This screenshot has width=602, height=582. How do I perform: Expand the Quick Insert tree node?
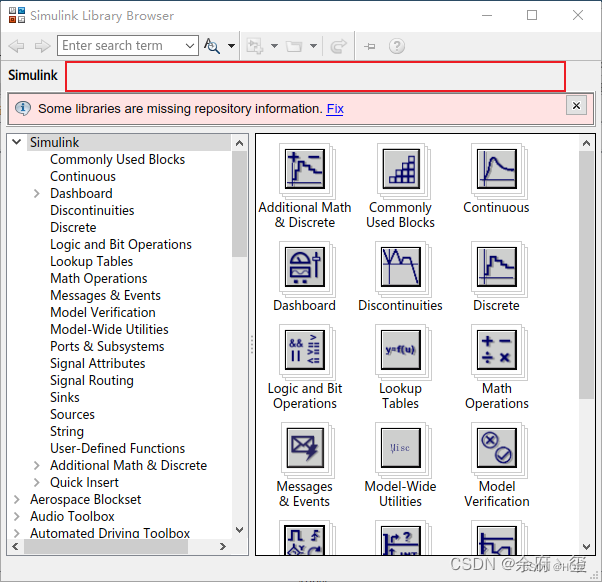click(36, 483)
